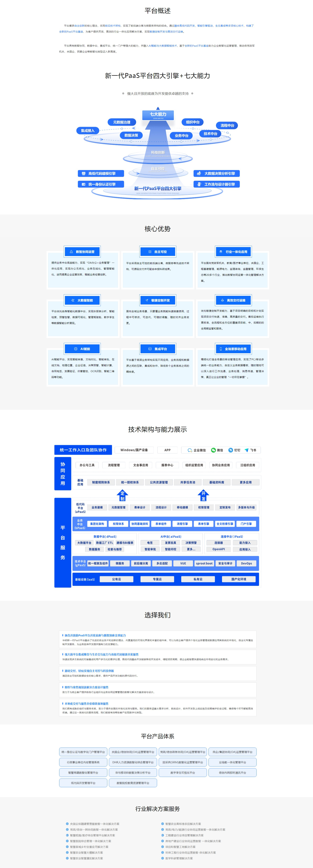313x868 pixels.
Task: Open the 医学科研管理解决方案 link
Action: (x=179, y=858)
